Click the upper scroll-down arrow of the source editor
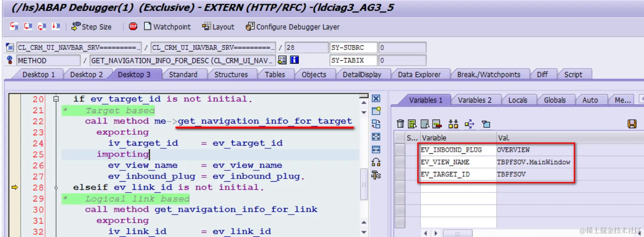 coord(363,112)
